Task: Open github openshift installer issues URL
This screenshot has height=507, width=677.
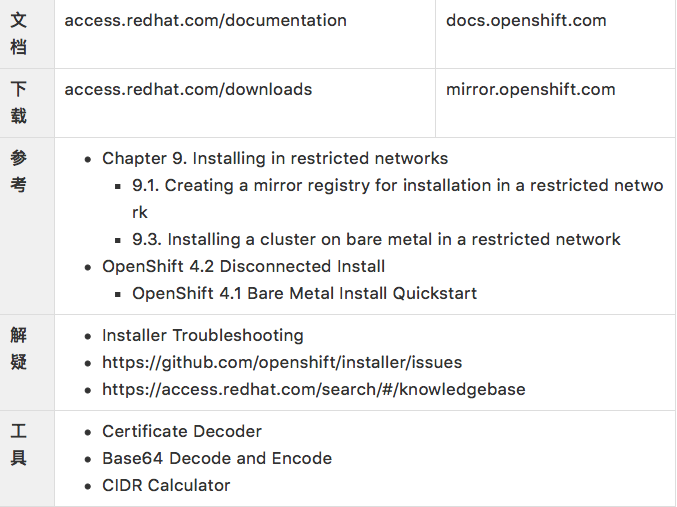Action: click(x=282, y=362)
